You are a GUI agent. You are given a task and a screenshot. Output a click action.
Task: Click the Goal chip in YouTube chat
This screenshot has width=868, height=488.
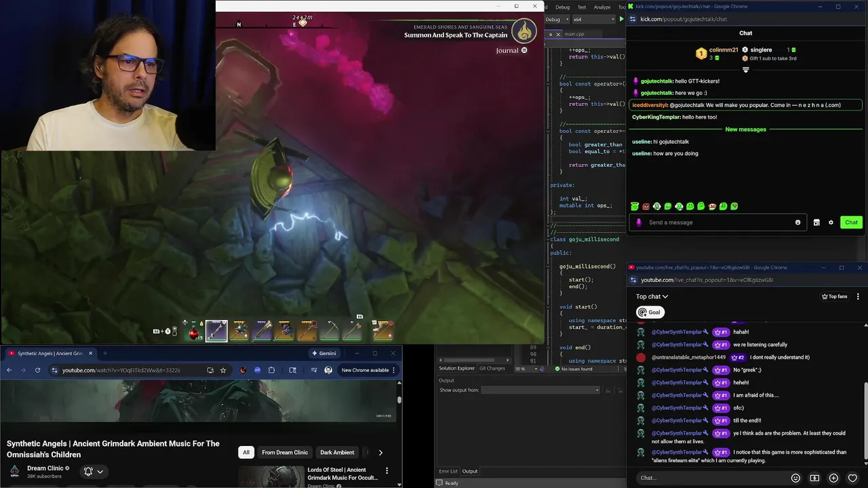[x=649, y=312]
